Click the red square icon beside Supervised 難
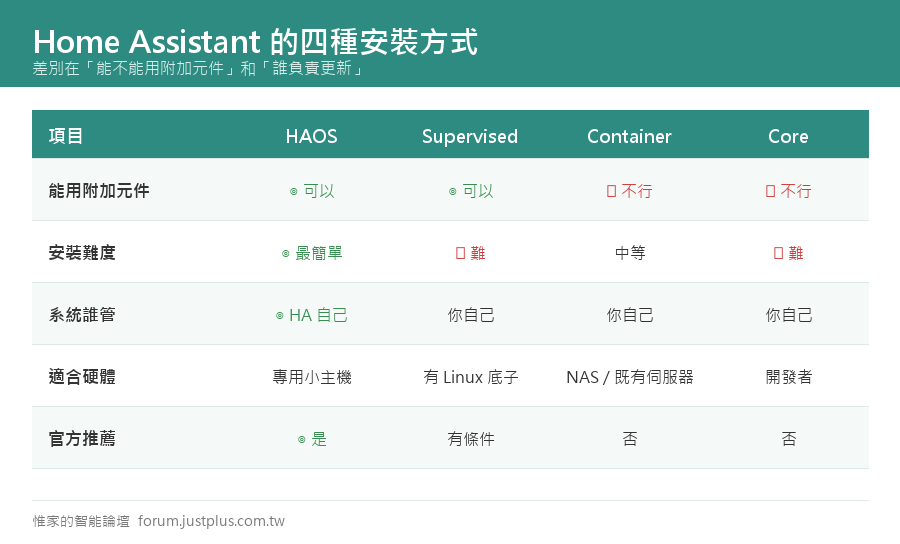Image resolution: width=900 pixels, height=544 pixels. pos(460,253)
